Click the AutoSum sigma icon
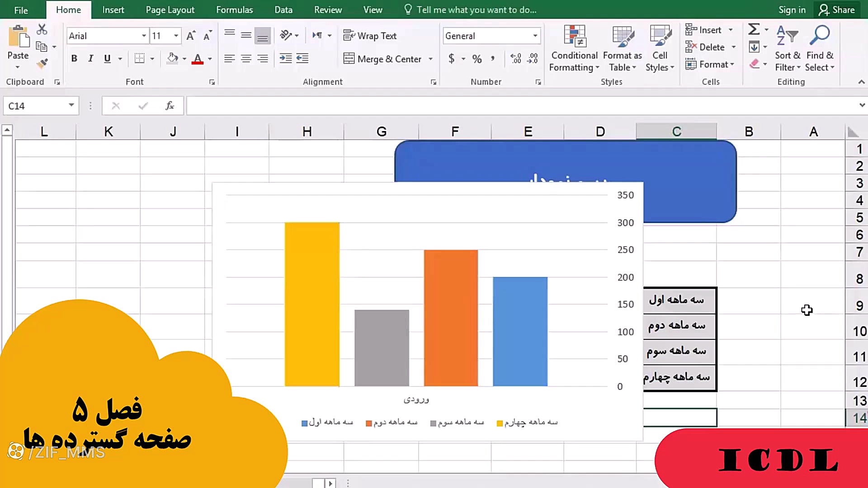868x488 pixels. coord(754,29)
